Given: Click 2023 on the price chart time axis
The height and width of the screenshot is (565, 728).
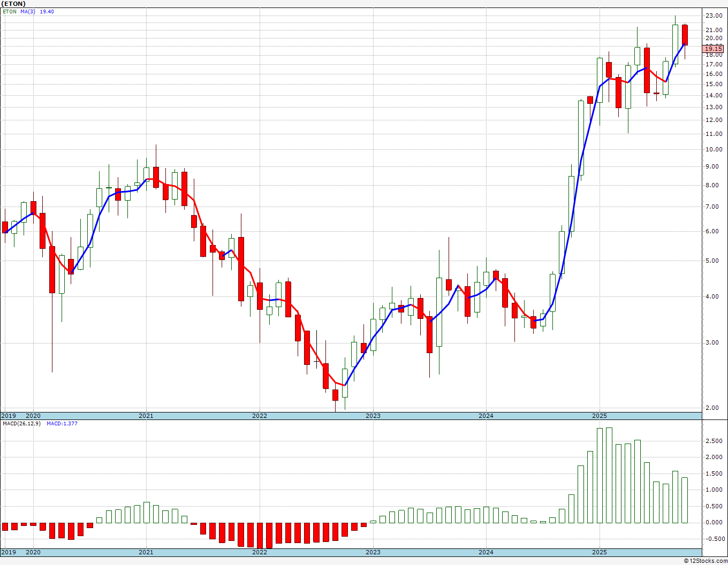Looking at the screenshot, I should [373, 416].
